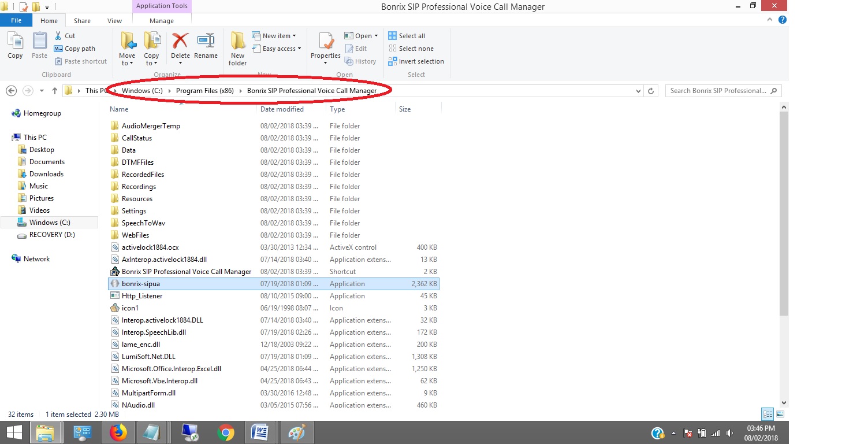Select Network in navigation pane
The height and width of the screenshot is (444, 868).
click(32, 259)
